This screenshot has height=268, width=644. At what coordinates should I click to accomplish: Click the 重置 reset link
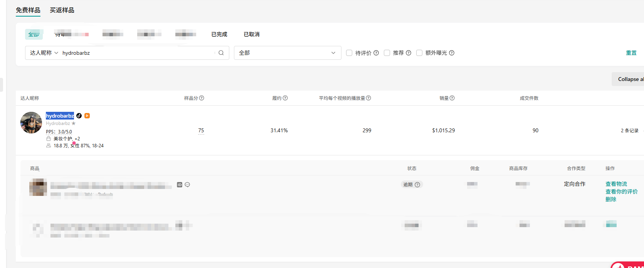coord(631,53)
